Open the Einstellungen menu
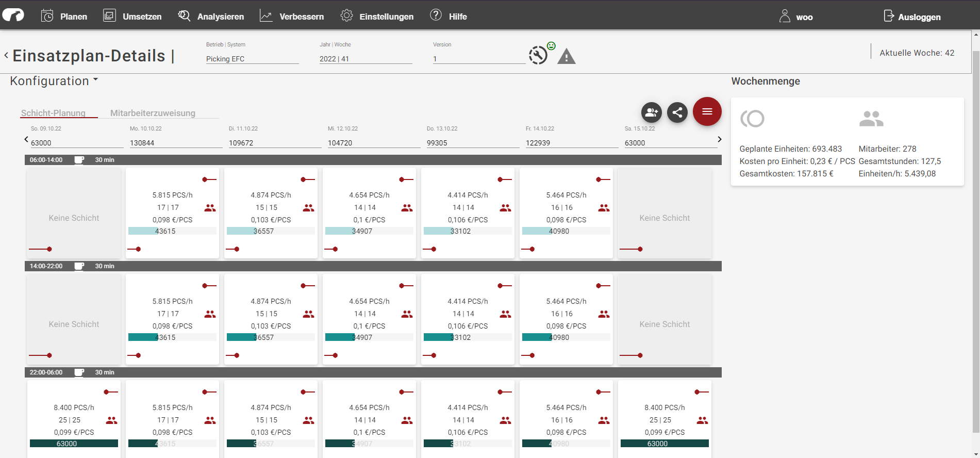Viewport: 980px width, 458px height. click(377, 17)
